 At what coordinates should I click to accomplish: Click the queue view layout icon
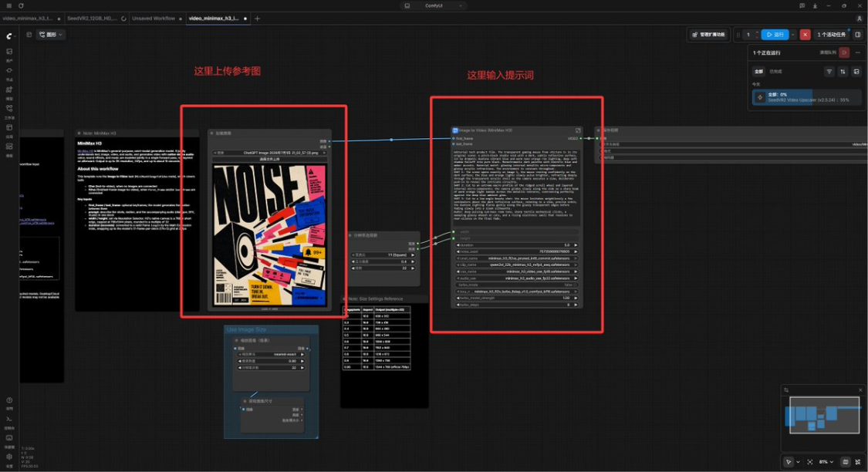click(856, 72)
